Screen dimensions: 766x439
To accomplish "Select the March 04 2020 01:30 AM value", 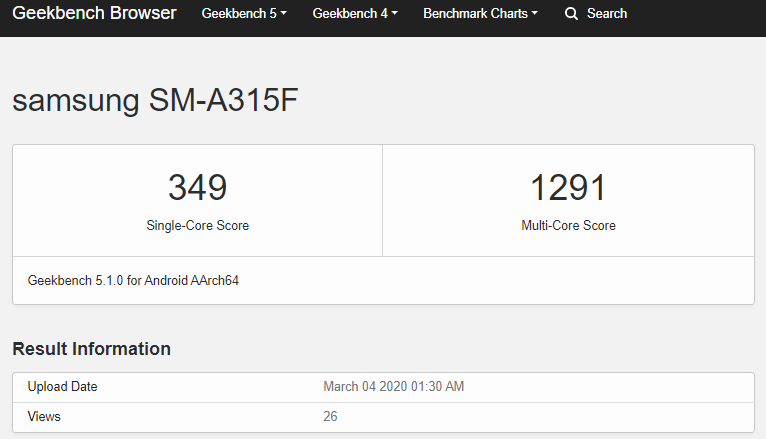I will click(394, 387).
